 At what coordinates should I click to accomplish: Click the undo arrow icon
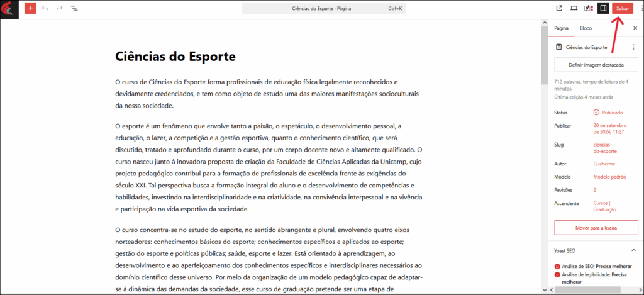[x=45, y=8]
